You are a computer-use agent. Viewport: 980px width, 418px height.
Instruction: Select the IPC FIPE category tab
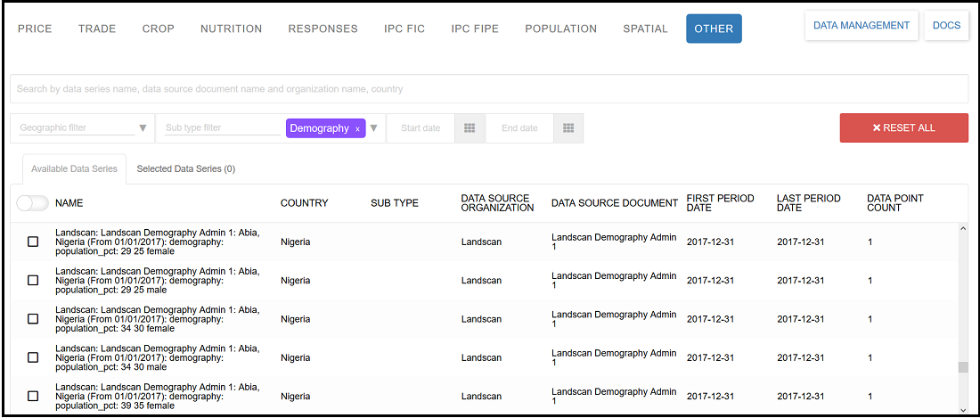pos(475,29)
